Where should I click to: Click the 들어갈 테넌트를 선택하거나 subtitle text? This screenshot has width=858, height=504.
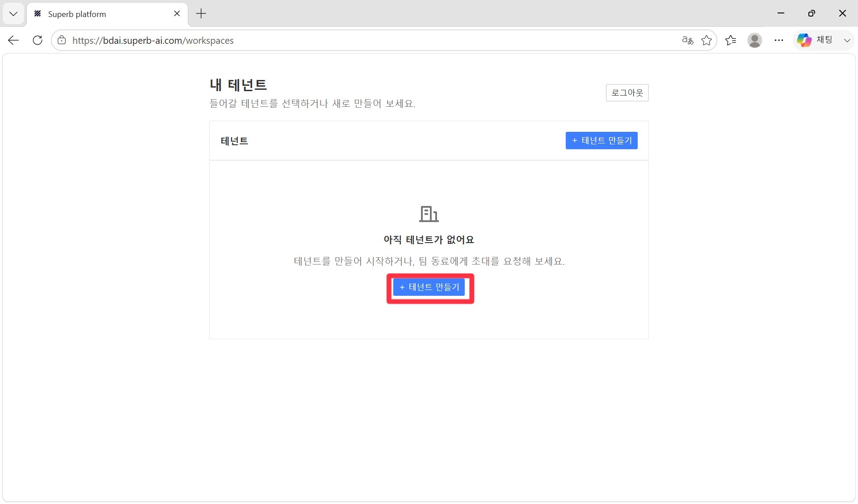click(x=312, y=103)
